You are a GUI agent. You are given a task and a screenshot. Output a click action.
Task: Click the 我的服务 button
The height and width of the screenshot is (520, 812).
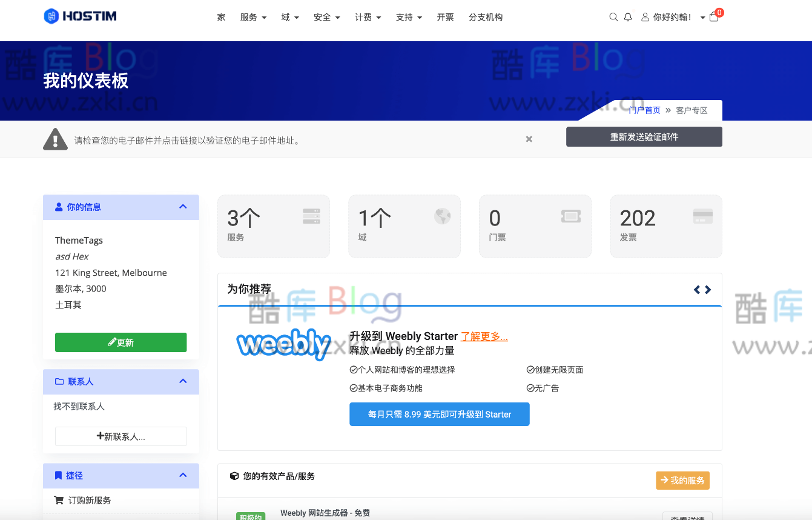point(682,481)
